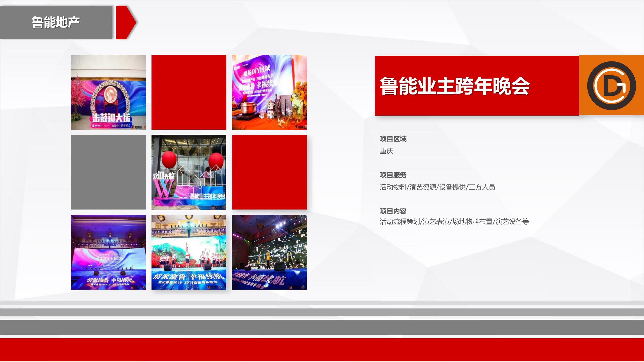The width and height of the screenshot is (644, 362).
Task: Click the 项目服务 heading
Action: point(393,175)
